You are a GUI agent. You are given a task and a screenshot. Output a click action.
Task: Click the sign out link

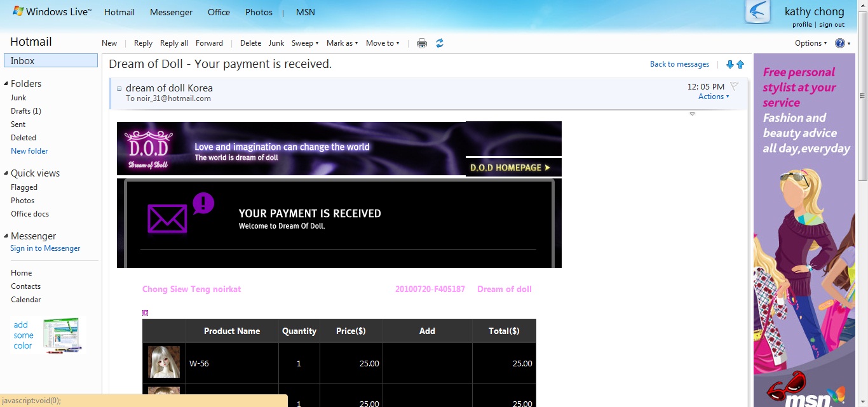[x=832, y=25]
